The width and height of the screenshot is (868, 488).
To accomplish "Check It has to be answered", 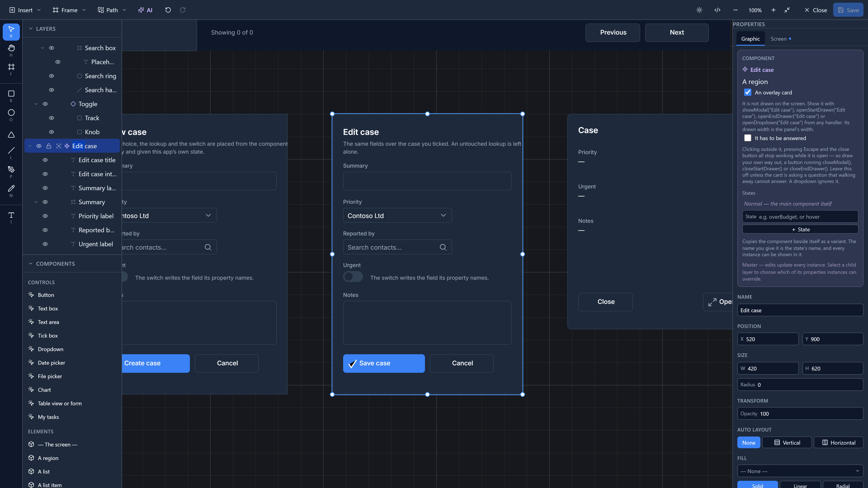I will click(748, 138).
